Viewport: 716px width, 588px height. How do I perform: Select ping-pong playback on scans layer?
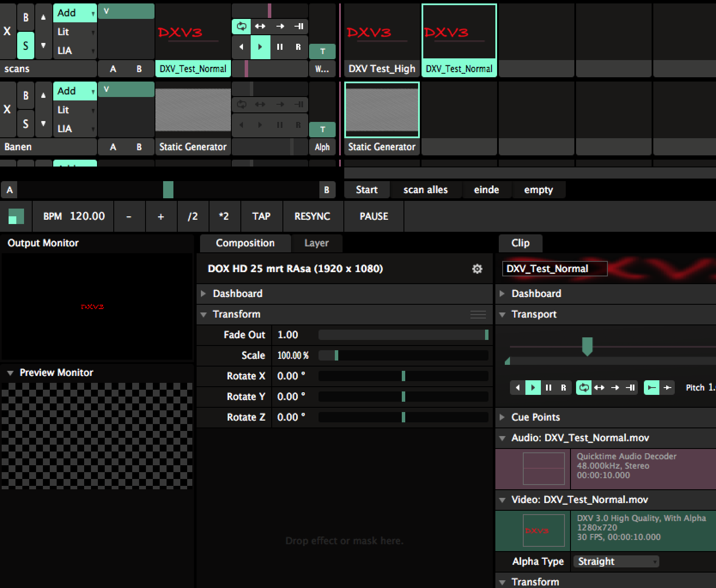click(260, 26)
